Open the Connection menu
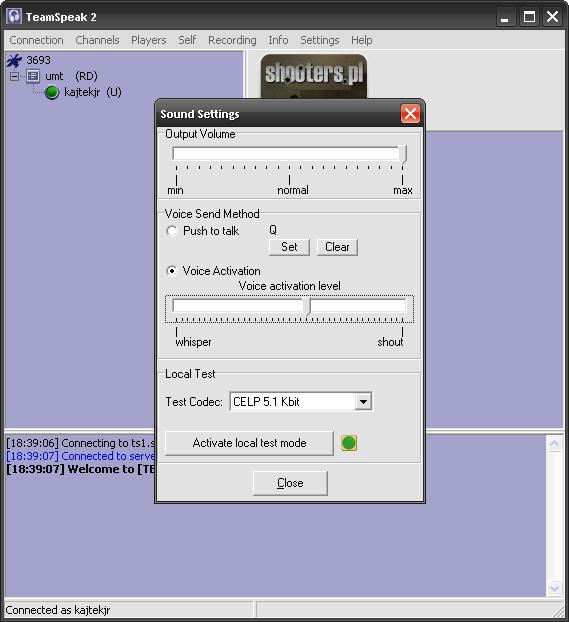Viewport: 569px width, 622px height. tap(37, 40)
